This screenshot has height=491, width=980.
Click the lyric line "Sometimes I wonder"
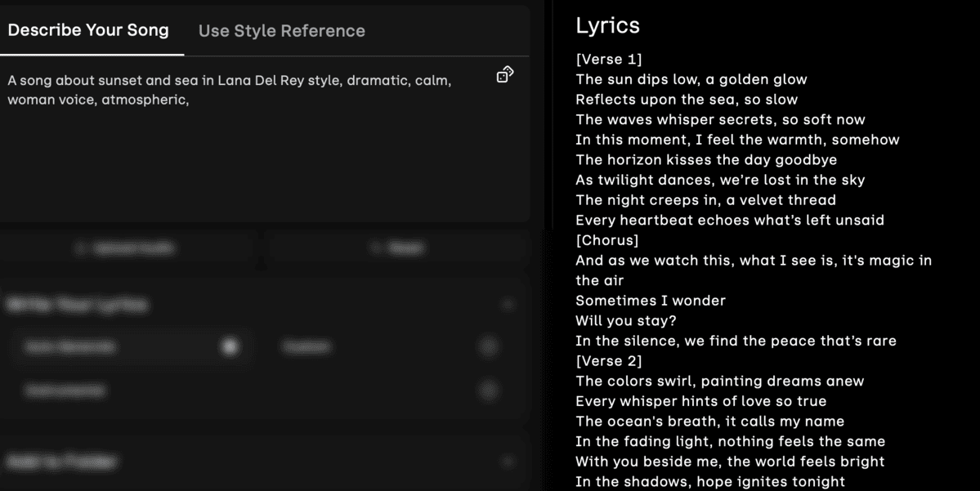[x=651, y=301]
